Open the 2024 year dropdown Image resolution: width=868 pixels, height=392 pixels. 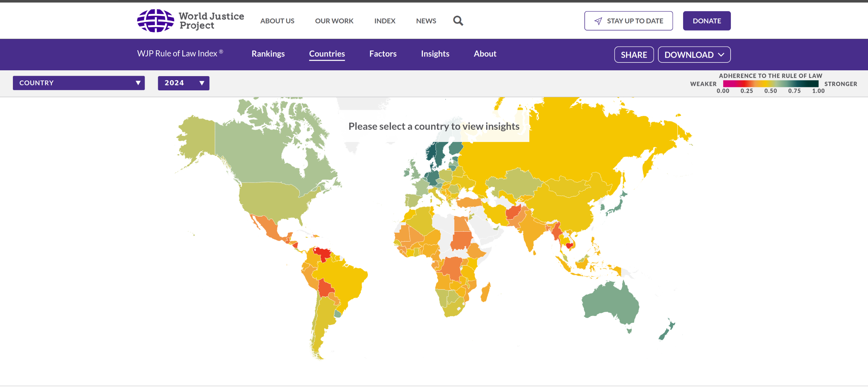(x=183, y=83)
